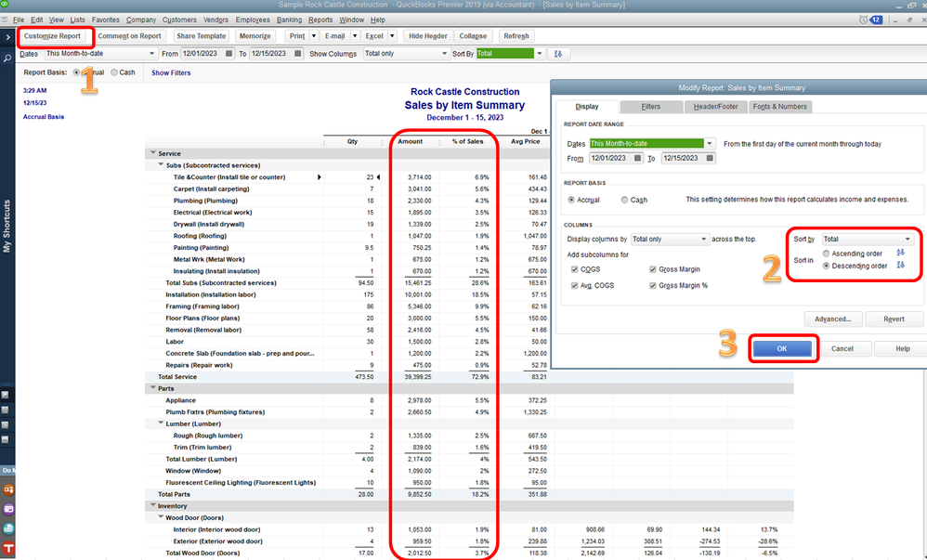927x560 pixels.
Task: Click the descending Z-A sort icon in dialog
Action: (900, 265)
